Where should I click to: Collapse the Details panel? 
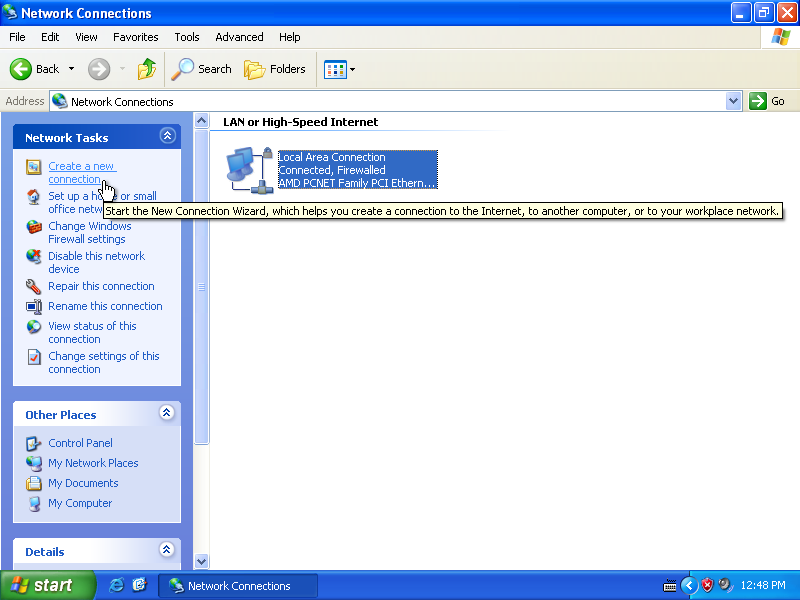click(167, 549)
